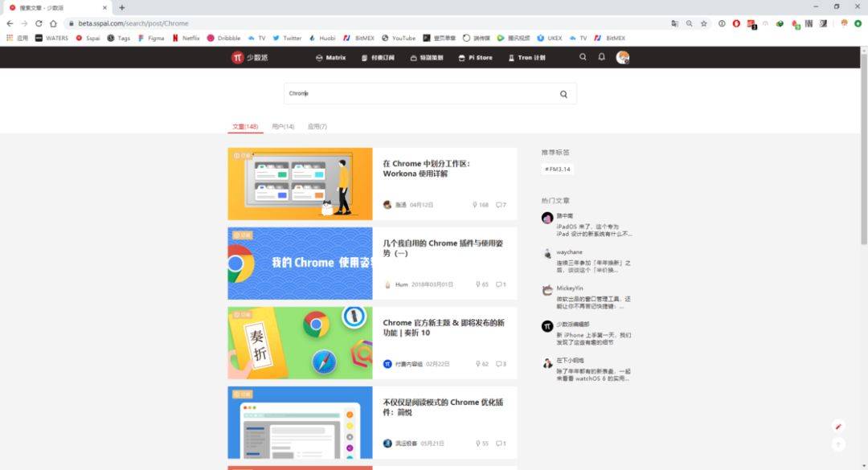
Task: Click the 168 likes count on Workona article
Action: (x=481, y=205)
